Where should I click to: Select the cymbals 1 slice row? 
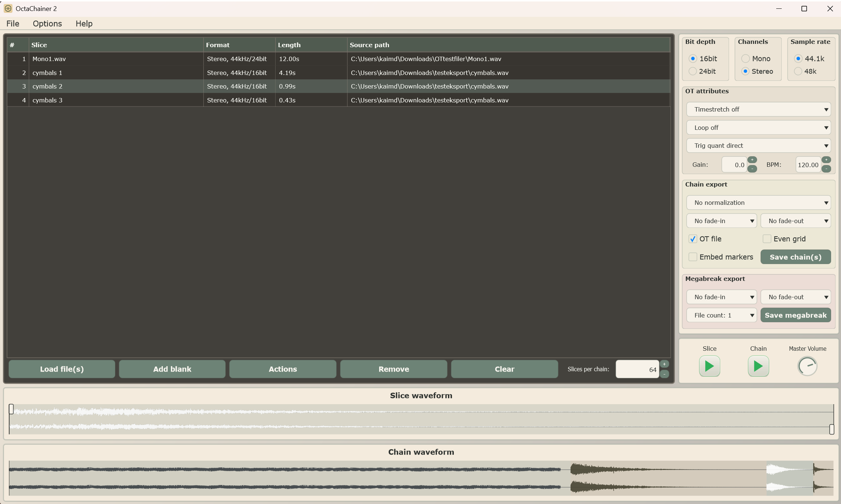coord(339,73)
